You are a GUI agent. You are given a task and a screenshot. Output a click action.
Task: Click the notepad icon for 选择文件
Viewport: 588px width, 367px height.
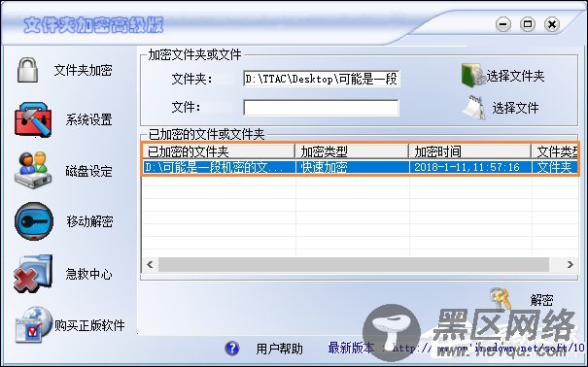tap(473, 107)
